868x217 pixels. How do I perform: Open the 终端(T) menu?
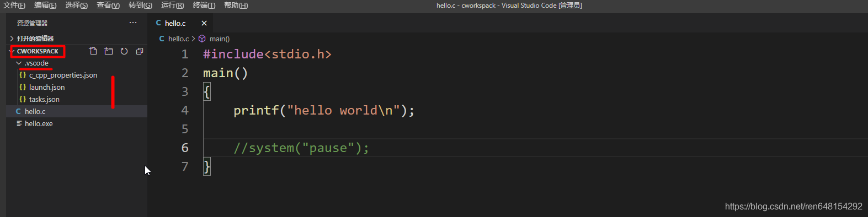click(x=204, y=6)
